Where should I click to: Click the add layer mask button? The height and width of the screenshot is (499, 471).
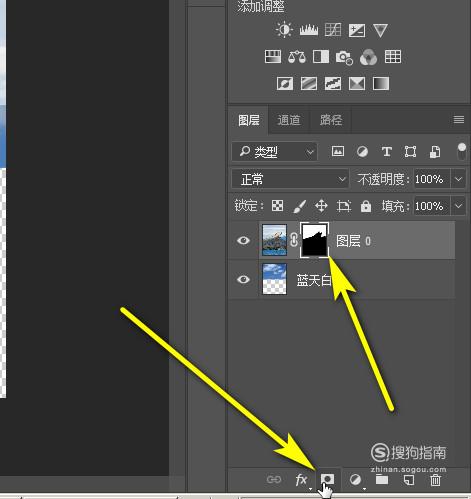coord(327,479)
